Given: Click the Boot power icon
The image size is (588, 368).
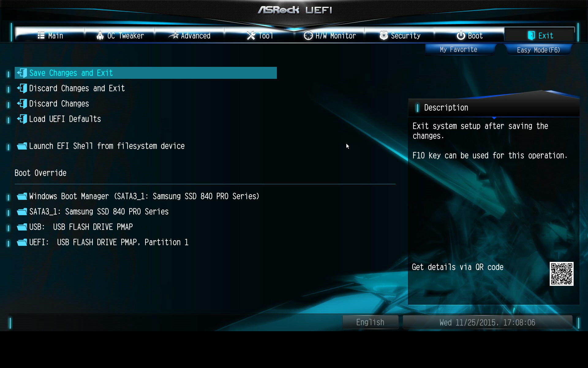Looking at the screenshot, I should [x=461, y=36].
